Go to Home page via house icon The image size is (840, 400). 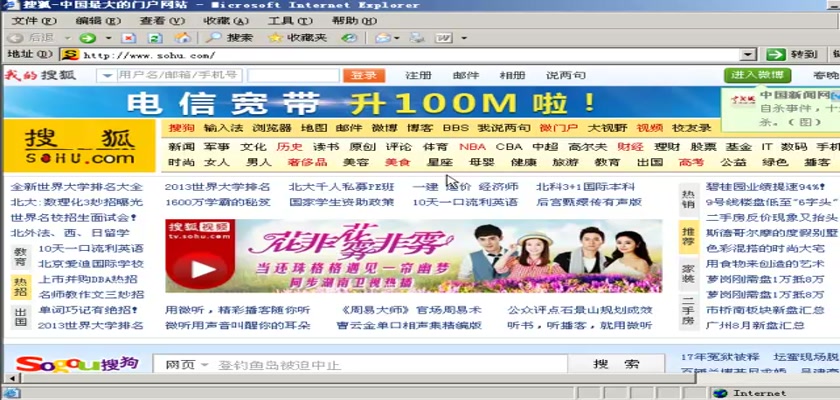[182, 38]
